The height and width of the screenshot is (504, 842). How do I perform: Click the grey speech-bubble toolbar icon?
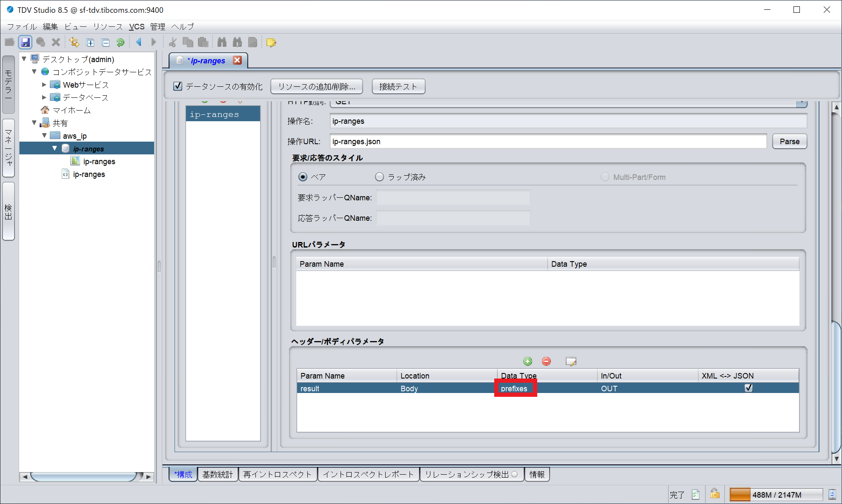41,42
